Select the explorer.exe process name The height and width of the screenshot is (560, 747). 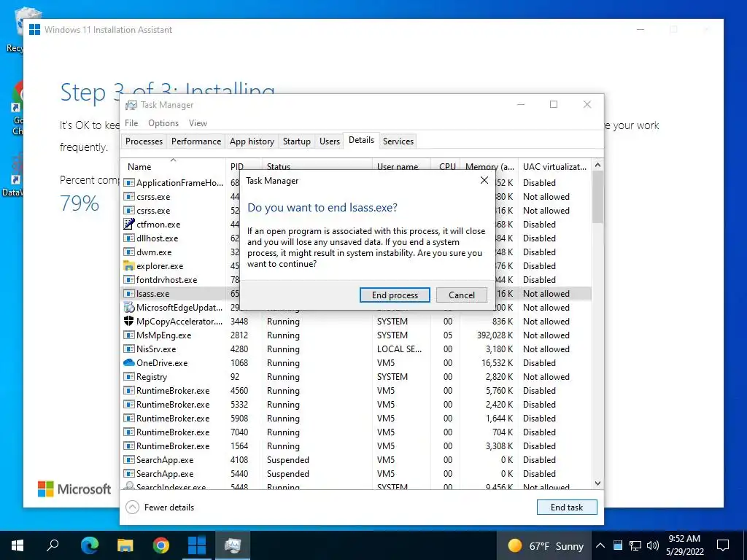(160, 266)
